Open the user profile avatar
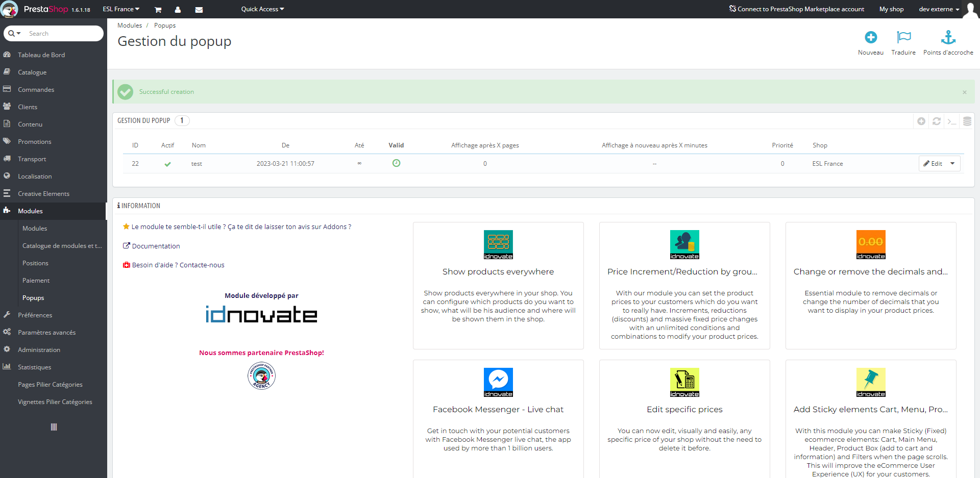Viewport: 980px width, 478px height. click(970, 9)
